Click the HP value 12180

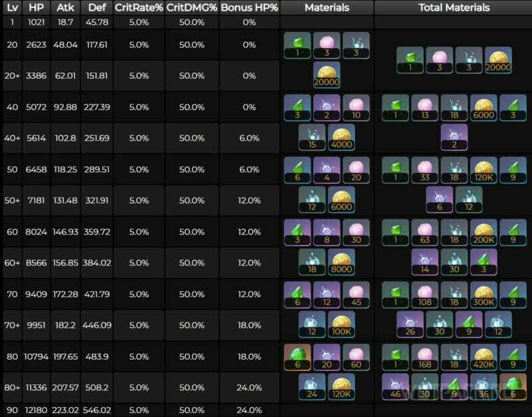37,410
